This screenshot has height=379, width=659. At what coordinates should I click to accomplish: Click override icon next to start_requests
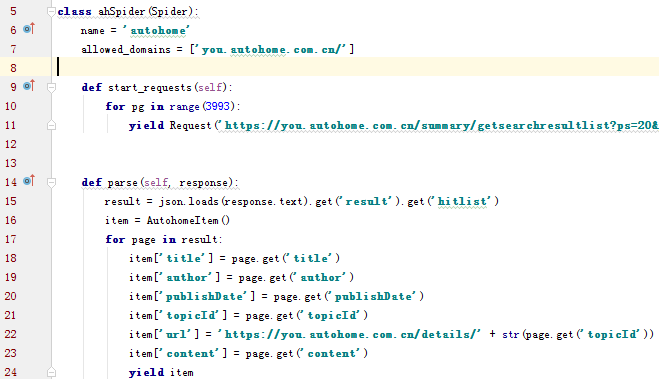(x=29, y=86)
